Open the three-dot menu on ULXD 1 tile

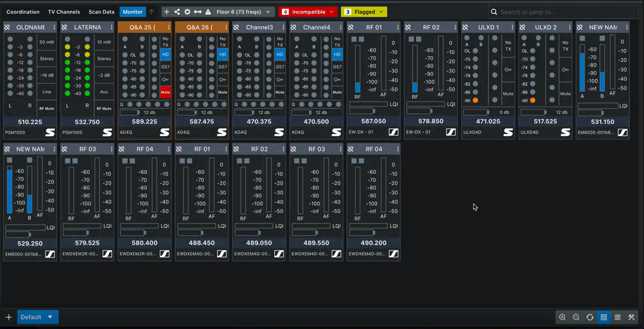512,27
